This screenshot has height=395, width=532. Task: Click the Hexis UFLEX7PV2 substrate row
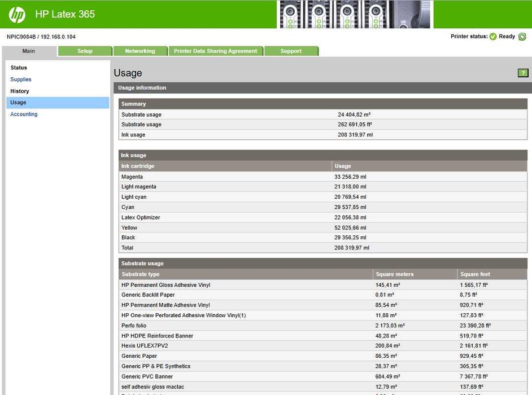coord(323,346)
